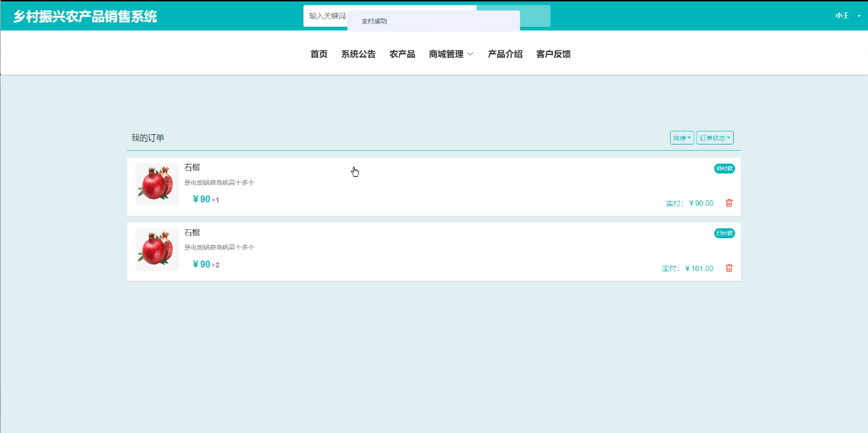Image resolution: width=868 pixels, height=433 pixels.
Task: Open the 排序 sort dropdown
Action: point(682,138)
